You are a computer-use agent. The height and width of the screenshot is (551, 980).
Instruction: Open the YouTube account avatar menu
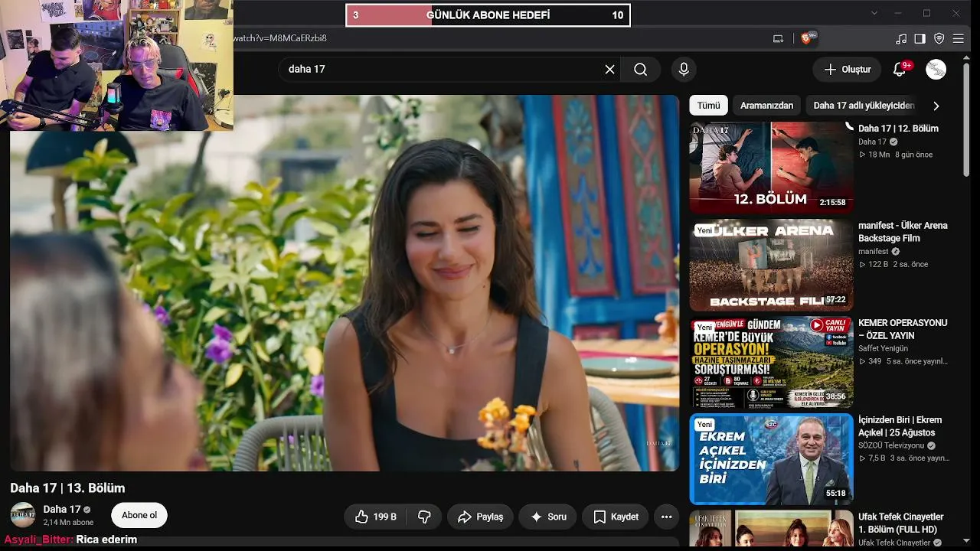[936, 70]
